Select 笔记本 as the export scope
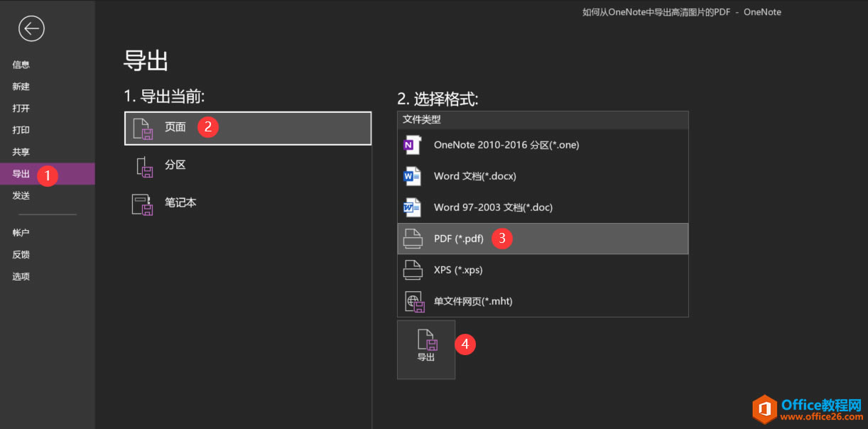This screenshot has width=868, height=429. [180, 202]
